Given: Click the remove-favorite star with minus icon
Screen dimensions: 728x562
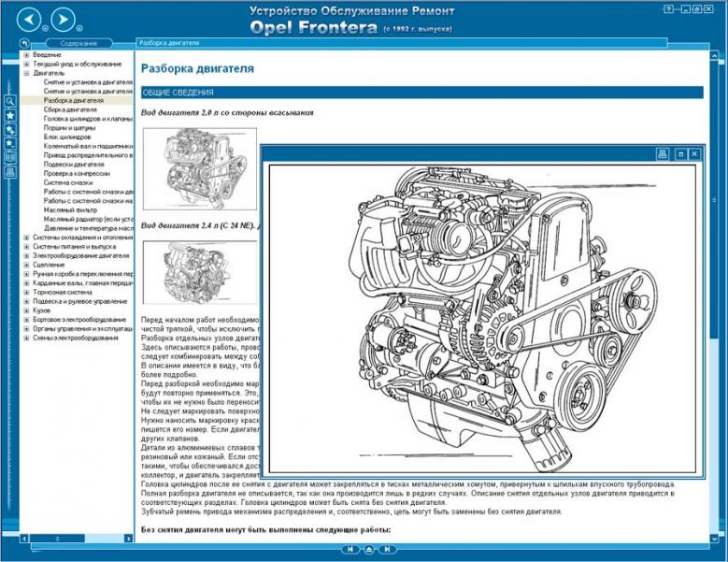Looking at the screenshot, I should tap(10, 143).
